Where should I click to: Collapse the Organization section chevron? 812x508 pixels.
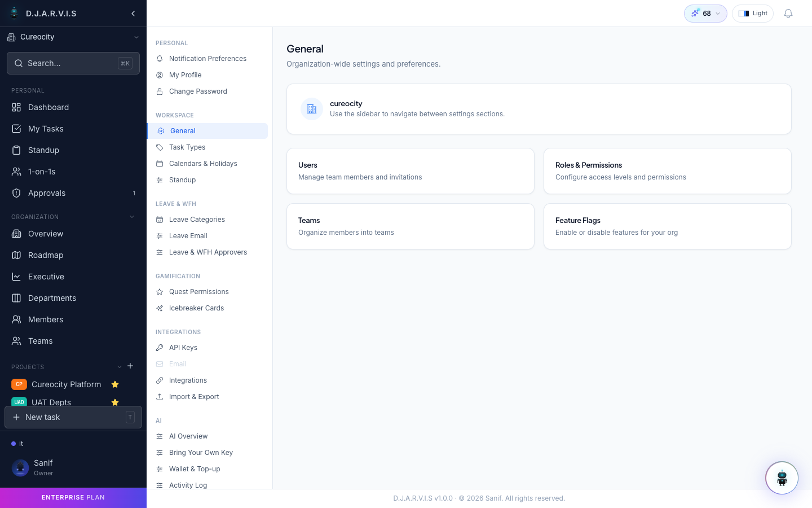(132, 217)
